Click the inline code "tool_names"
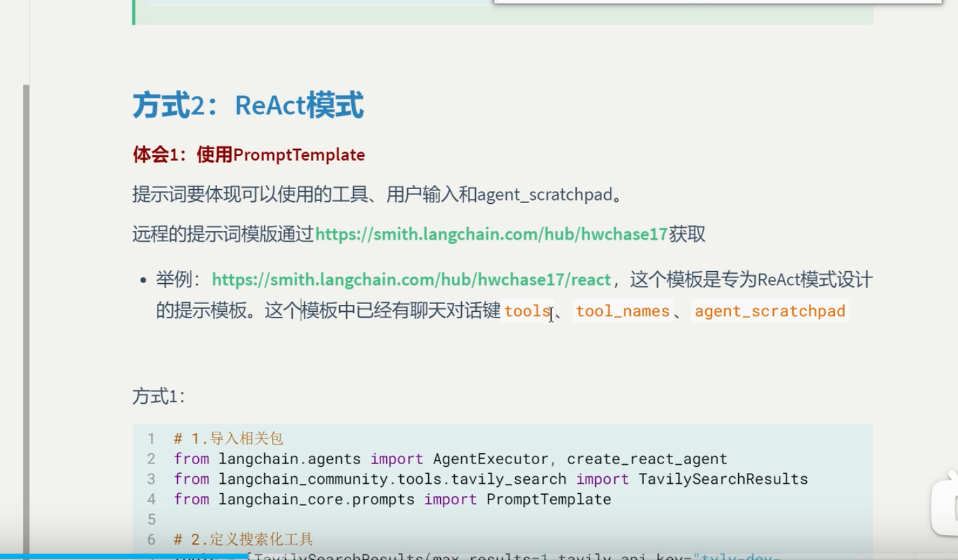Viewport: 958px width, 560px height. 623,311
